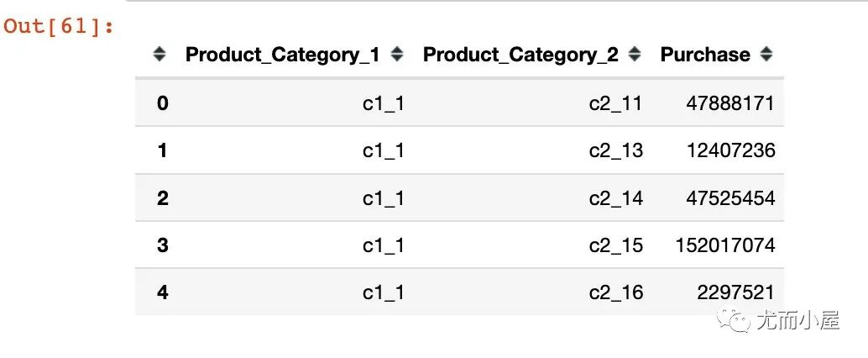Click the Purchase column header

click(x=705, y=55)
